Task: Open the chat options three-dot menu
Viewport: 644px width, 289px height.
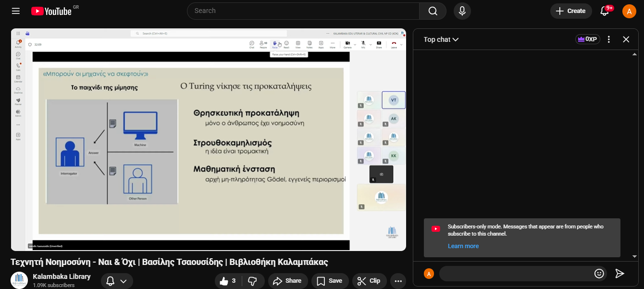Action: click(609, 39)
